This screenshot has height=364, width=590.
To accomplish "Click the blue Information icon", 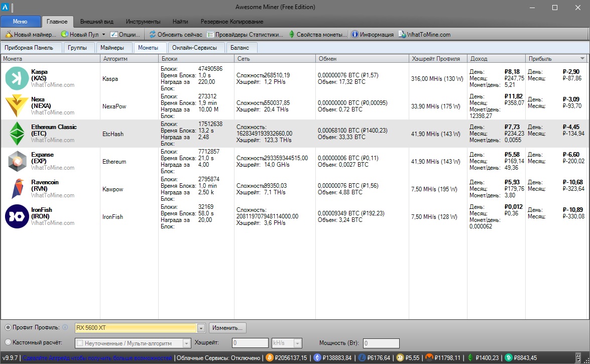I will click(x=355, y=34).
